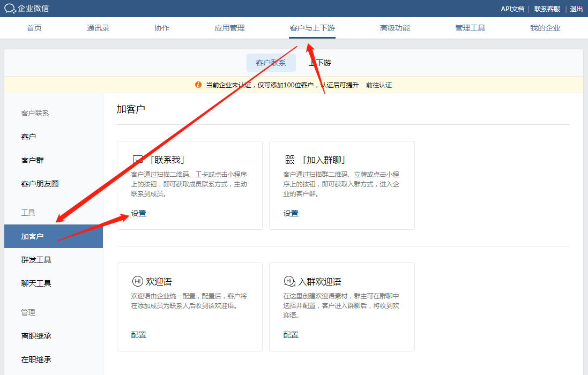Click the 欢迎语 card title
Screen dimensions: 588x375
159,281
